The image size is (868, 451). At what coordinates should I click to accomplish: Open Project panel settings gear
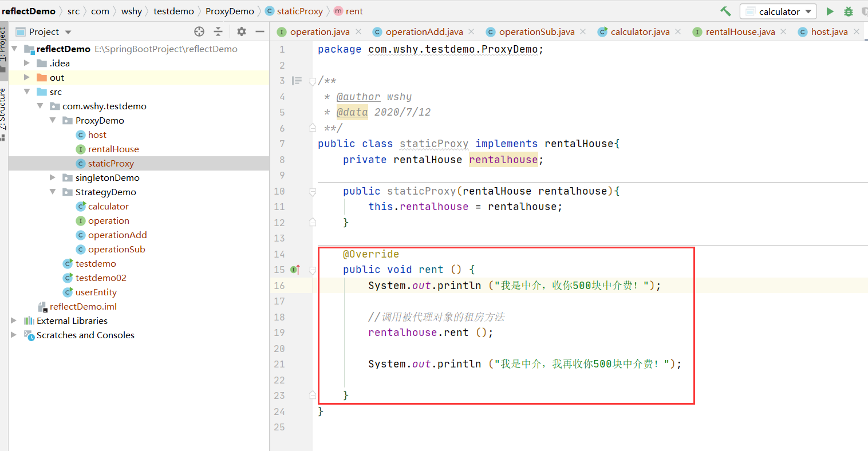242,31
